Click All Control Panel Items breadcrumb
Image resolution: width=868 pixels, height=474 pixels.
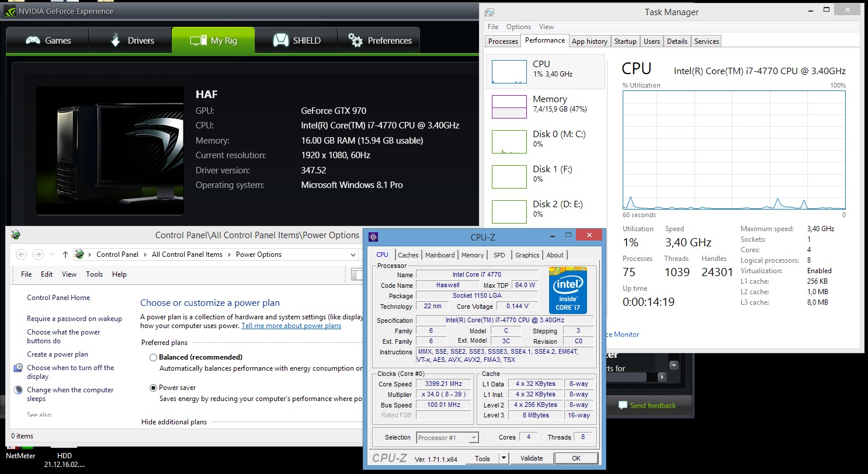pos(187,255)
